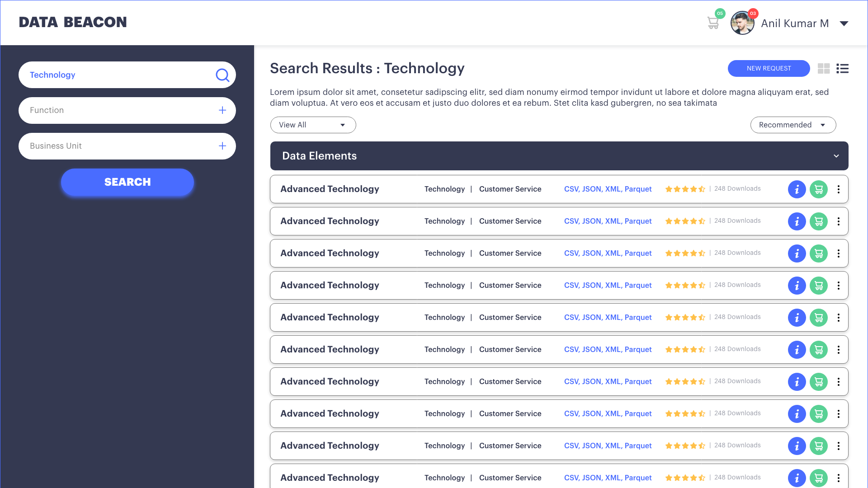Open the View All dropdown
The width and height of the screenshot is (868, 488).
313,125
